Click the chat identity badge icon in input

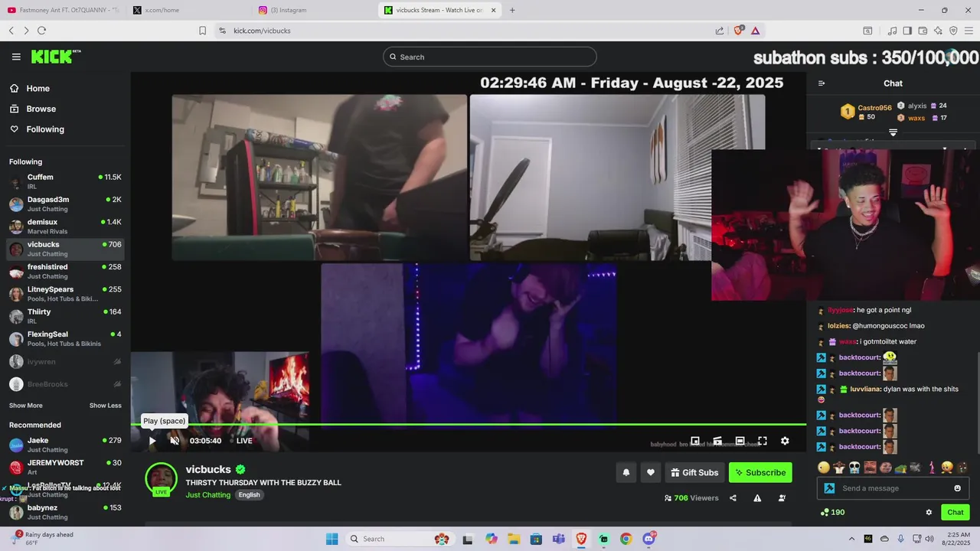coord(829,488)
